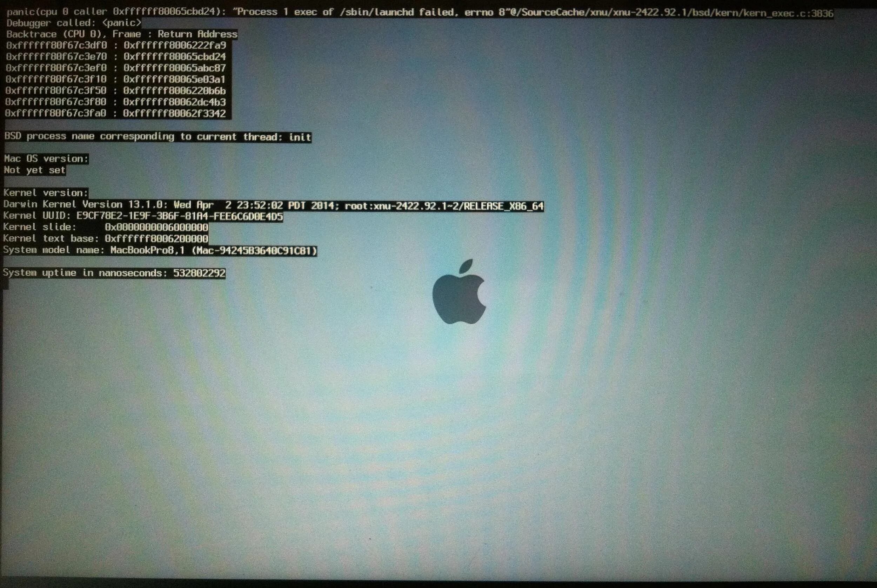Image resolution: width=877 pixels, height=588 pixels.
Task: Click backtrace row 0xffffff80f67c3fa0
Action: [115, 113]
